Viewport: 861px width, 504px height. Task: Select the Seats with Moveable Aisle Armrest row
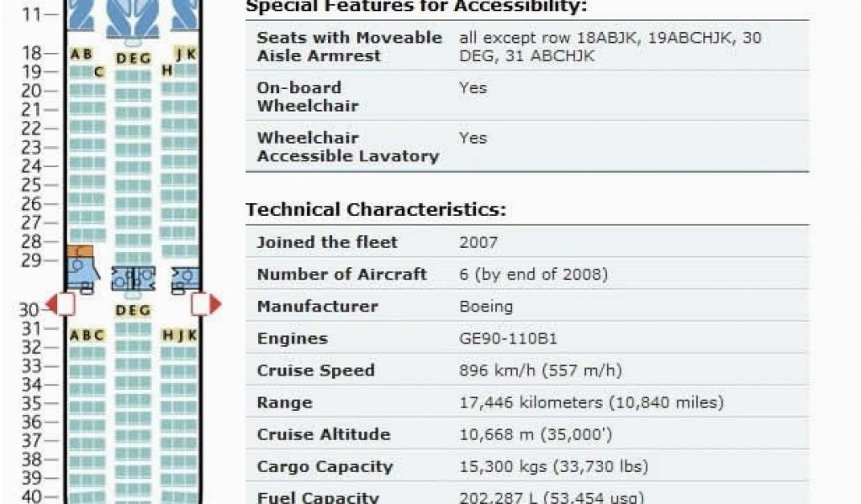tap(527, 46)
